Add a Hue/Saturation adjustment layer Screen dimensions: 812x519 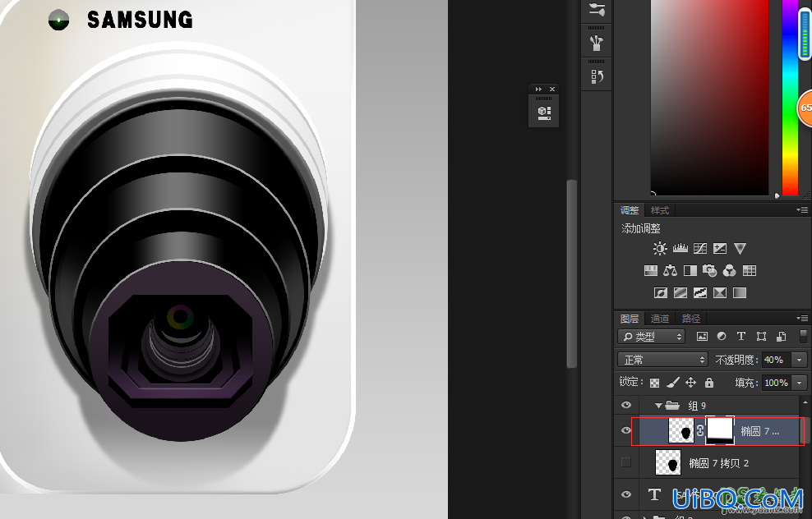[650, 271]
